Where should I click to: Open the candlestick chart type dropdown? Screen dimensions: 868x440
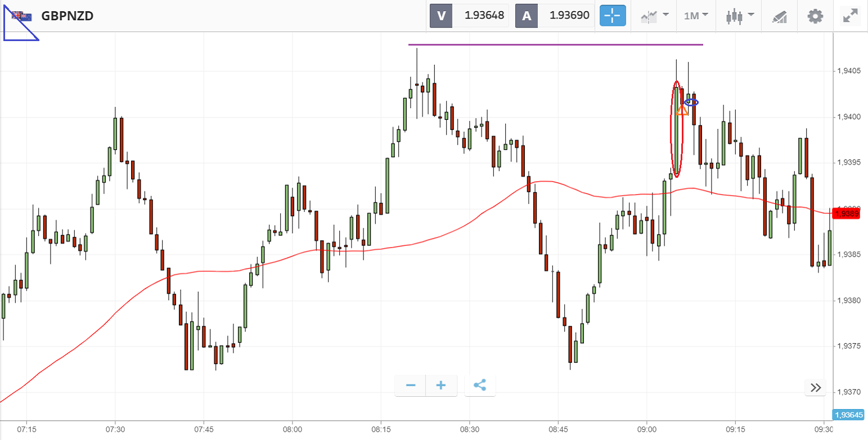point(739,16)
